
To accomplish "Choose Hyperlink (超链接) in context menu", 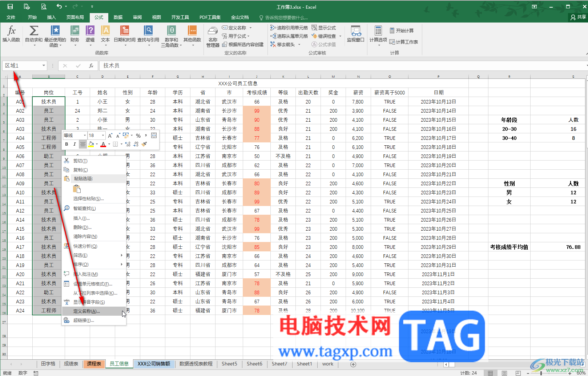I will (x=94, y=320).
